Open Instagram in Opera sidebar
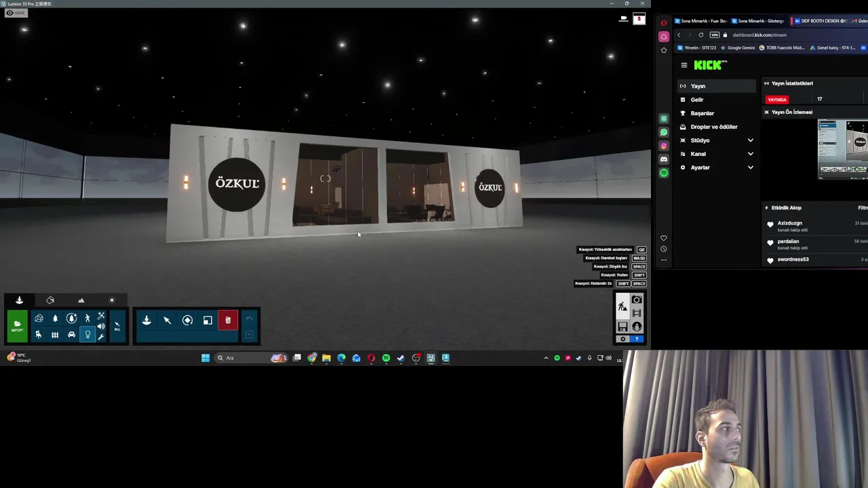 (x=664, y=146)
